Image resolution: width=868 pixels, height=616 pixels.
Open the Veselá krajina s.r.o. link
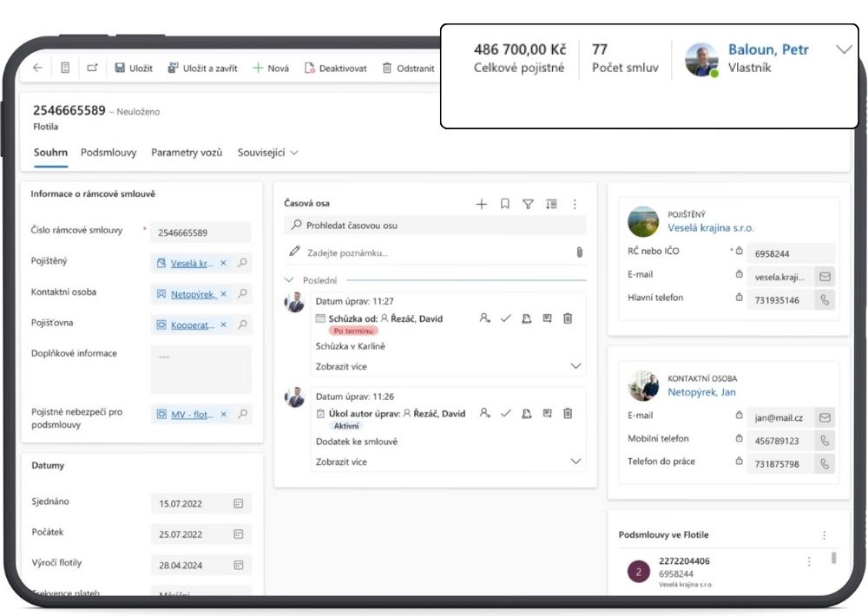(x=711, y=228)
